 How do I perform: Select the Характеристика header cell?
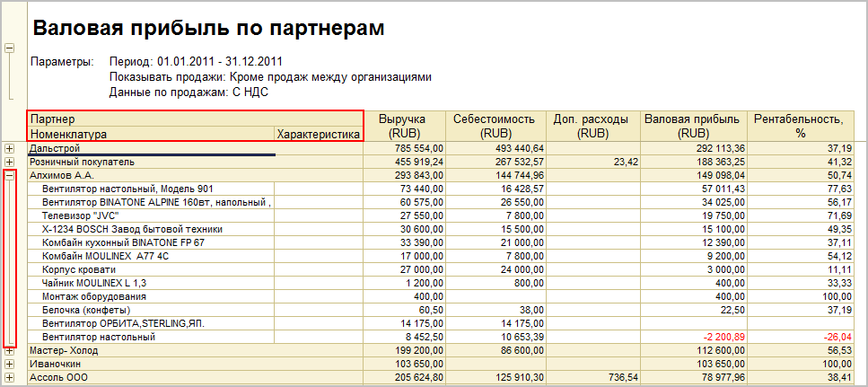[319, 134]
